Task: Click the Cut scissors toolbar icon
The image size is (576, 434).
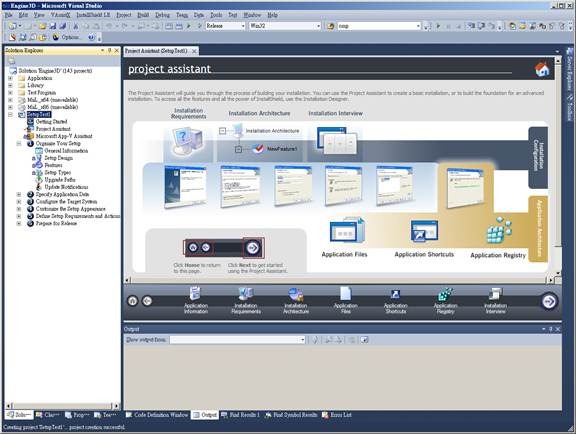Action: tap(76, 26)
